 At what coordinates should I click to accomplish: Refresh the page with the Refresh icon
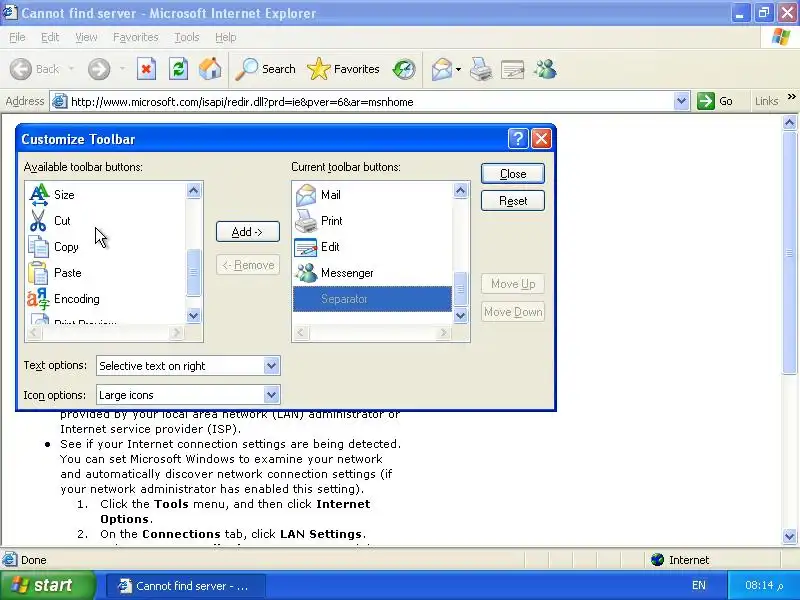click(178, 69)
